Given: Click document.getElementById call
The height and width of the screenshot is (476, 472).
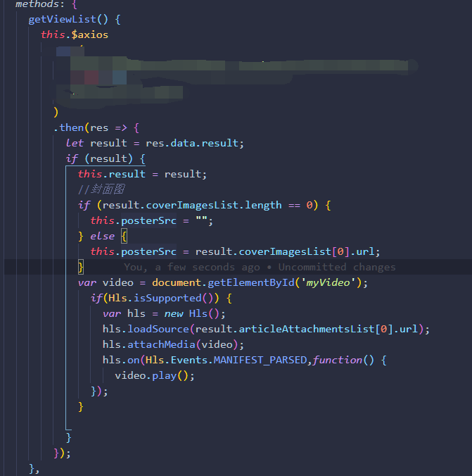Looking at the screenshot, I should tap(223, 282).
